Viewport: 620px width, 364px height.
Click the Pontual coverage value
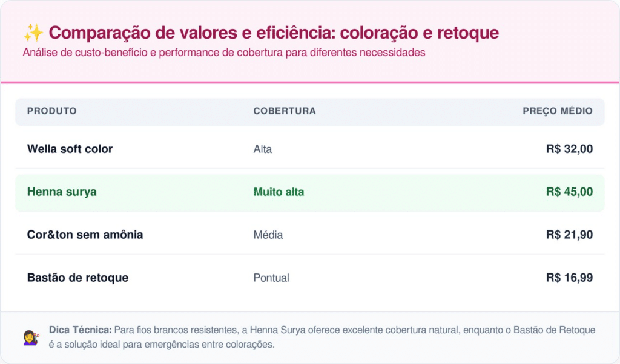tap(271, 278)
